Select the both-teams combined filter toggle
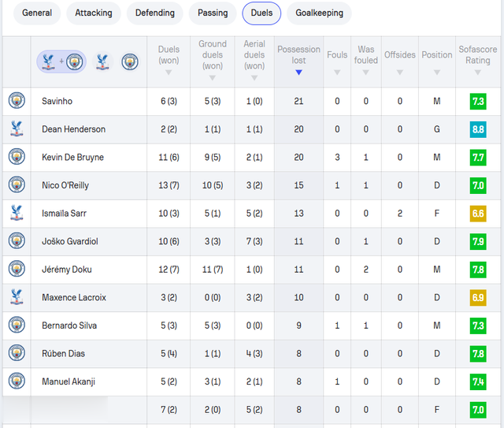 61,61
